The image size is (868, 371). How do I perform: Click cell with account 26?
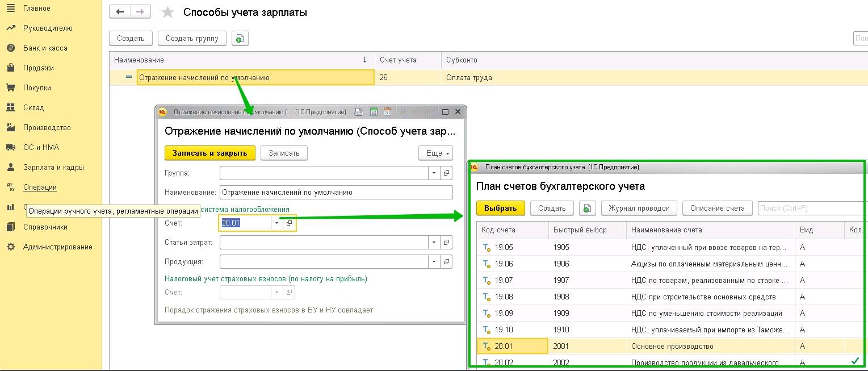click(408, 77)
